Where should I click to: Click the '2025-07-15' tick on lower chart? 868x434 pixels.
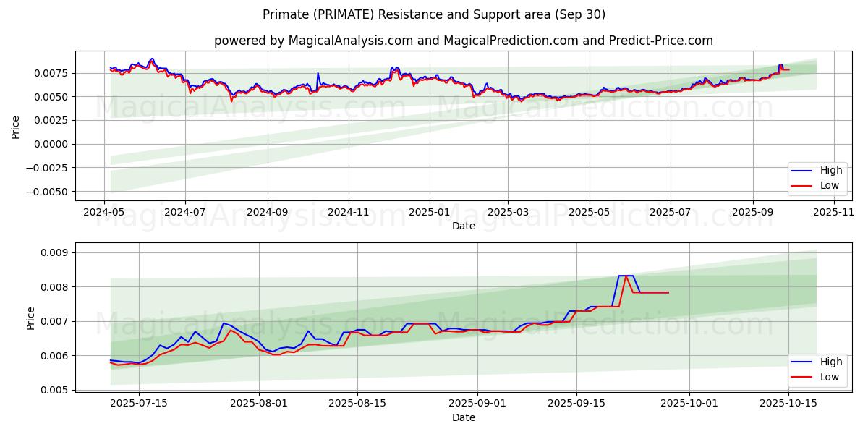coord(139,403)
